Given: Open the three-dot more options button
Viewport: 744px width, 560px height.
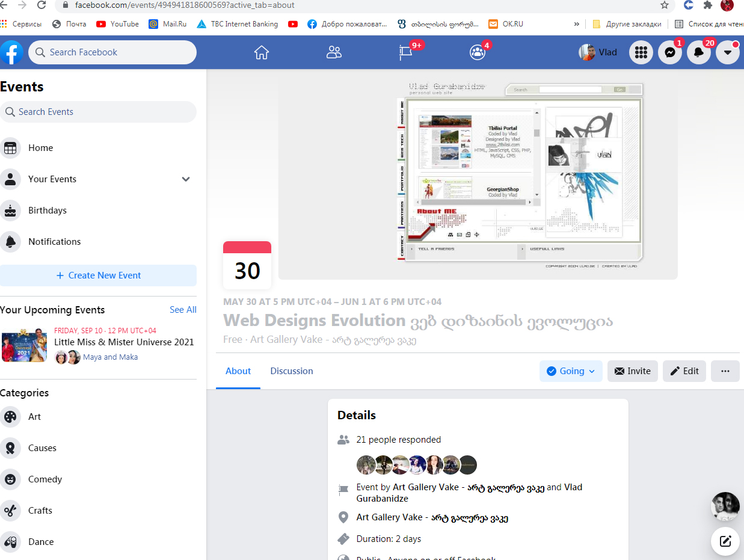Looking at the screenshot, I should pos(725,371).
